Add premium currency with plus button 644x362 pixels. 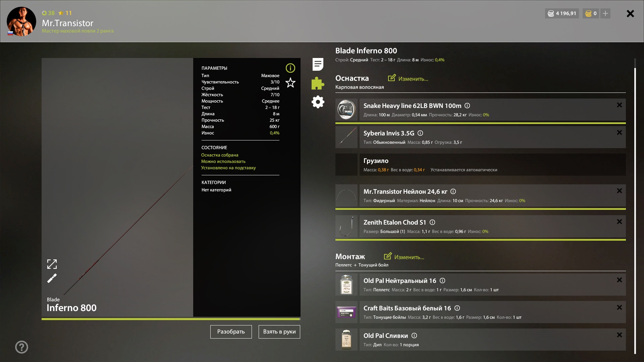coord(605,13)
